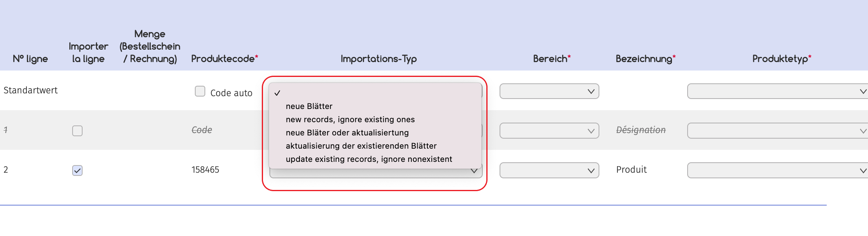Enable the Code auto checkbox
The width and height of the screenshot is (868, 236).
200,91
